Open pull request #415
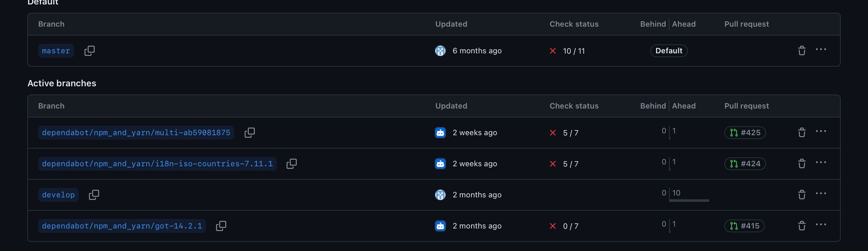 744,226
